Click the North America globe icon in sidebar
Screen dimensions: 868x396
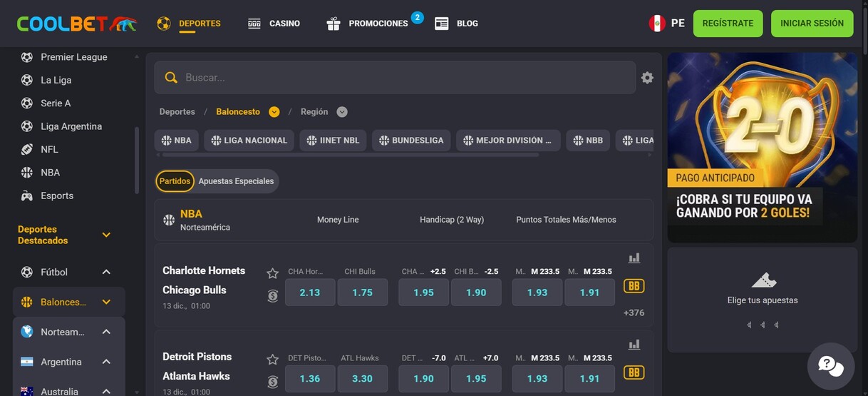pos(27,332)
